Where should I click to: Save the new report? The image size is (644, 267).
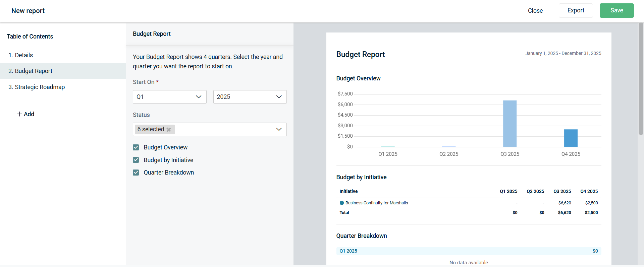click(x=616, y=11)
